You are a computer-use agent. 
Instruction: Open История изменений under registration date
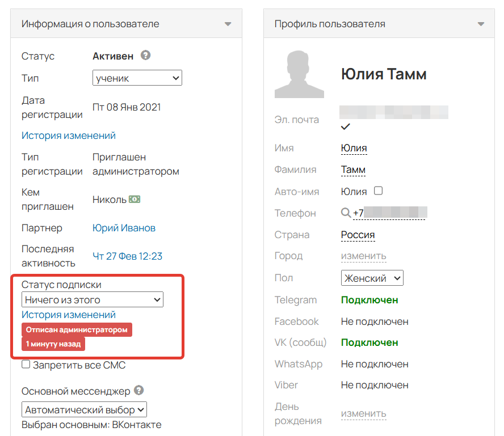click(69, 136)
